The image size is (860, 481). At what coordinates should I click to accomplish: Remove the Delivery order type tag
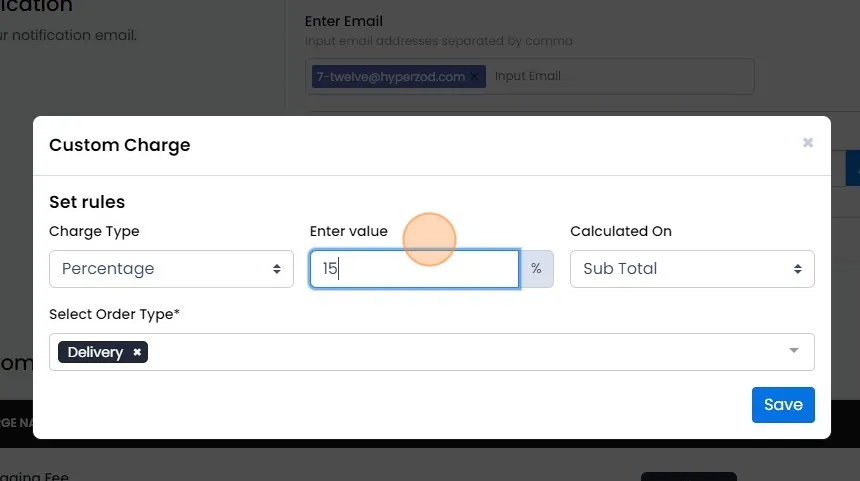pos(137,352)
